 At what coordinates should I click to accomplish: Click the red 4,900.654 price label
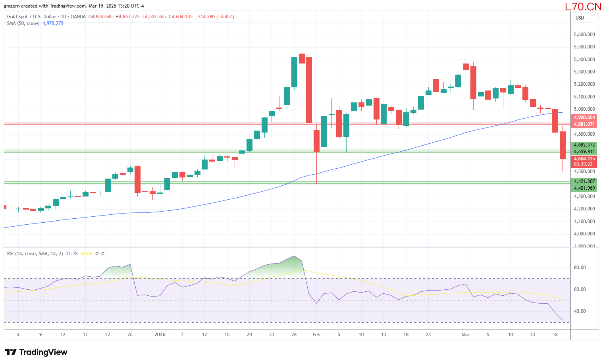coord(584,117)
